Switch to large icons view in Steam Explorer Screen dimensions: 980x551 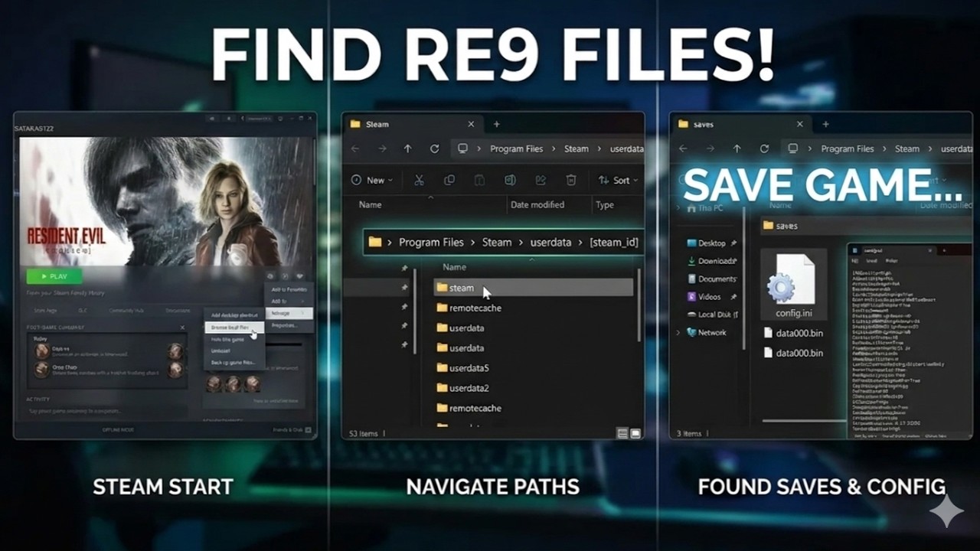pos(635,434)
